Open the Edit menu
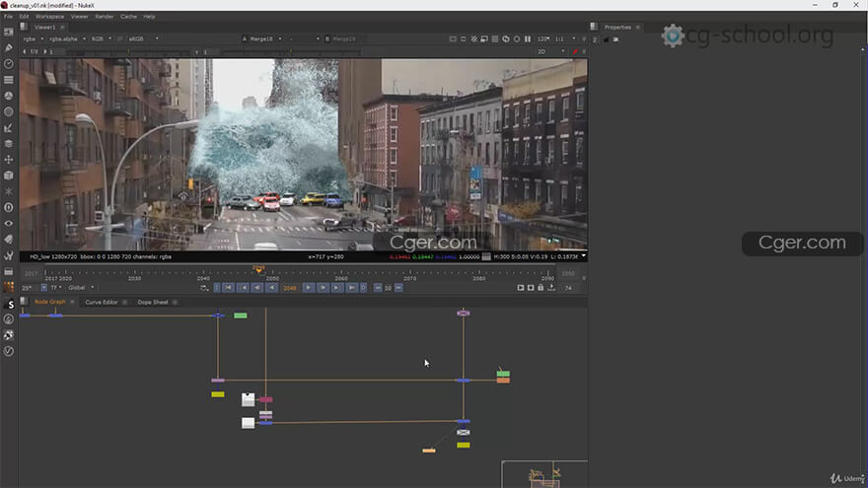 point(24,17)
